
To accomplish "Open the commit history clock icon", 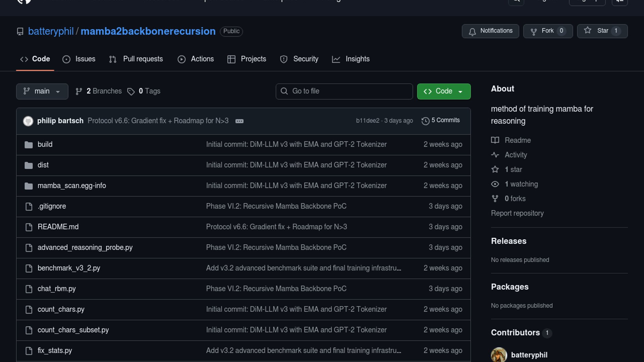I will (x=425, y=121).
